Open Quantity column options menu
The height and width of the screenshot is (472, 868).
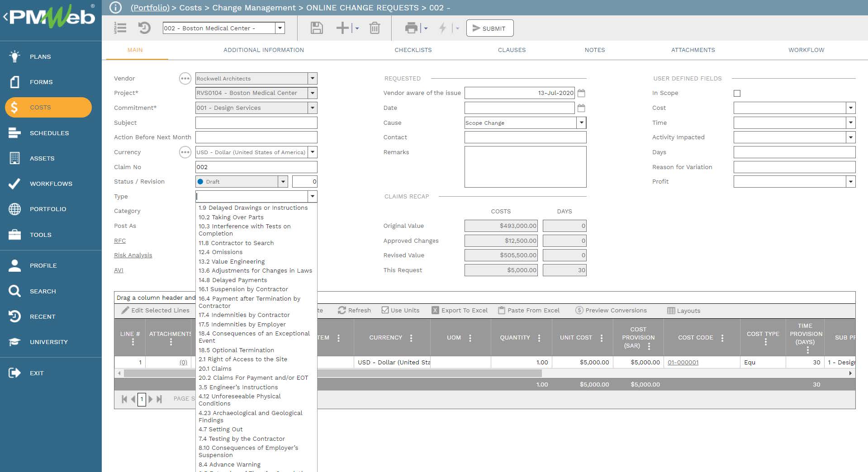(539, 338)
